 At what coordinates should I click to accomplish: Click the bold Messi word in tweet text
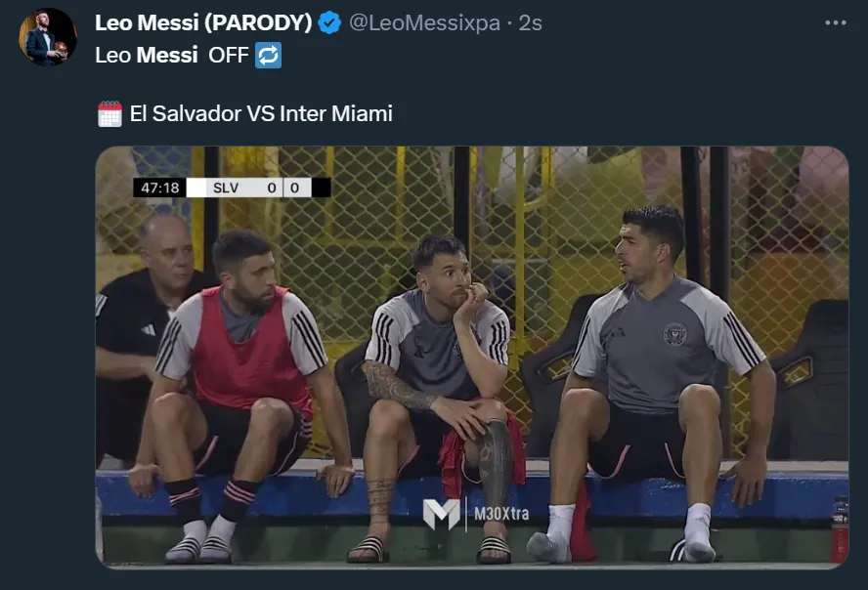[x=166, y=56]
